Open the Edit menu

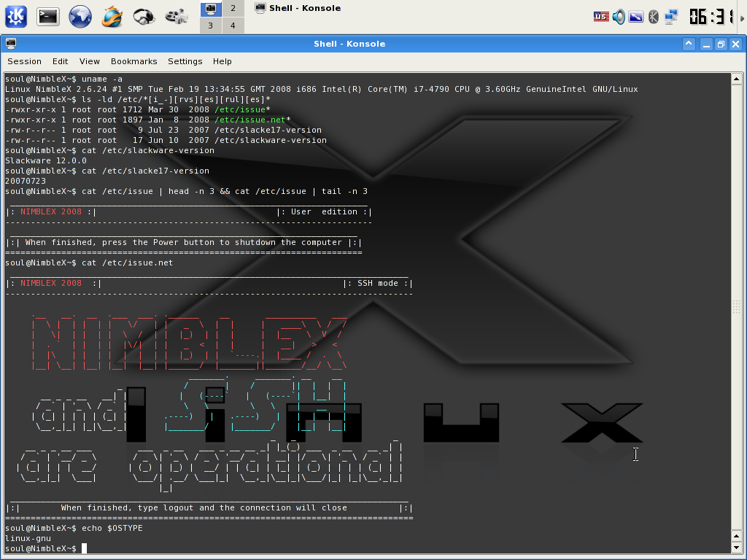pyautogui.click(x=60, y=61)
